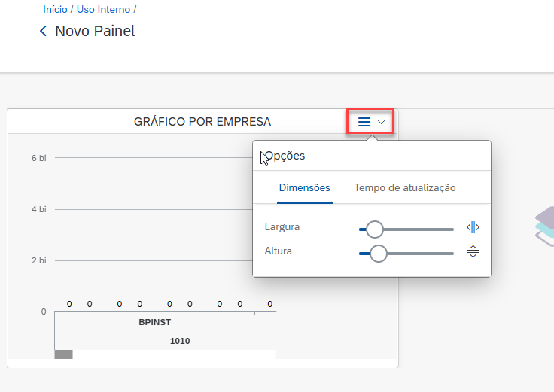554x392 pixels.
Task: Expand the chevron next to hamburger menu
Action: point(382,122)
